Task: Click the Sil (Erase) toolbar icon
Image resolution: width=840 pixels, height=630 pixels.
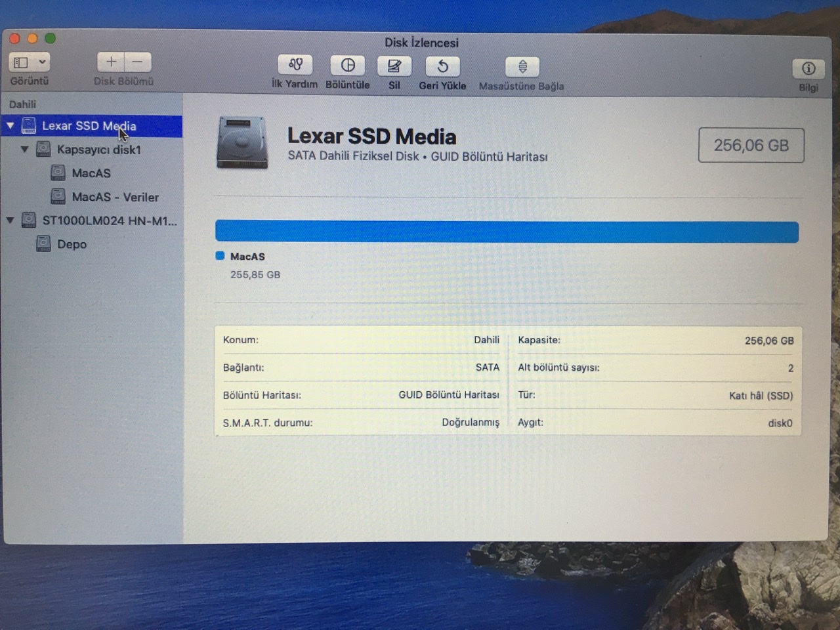Action: 394,66
